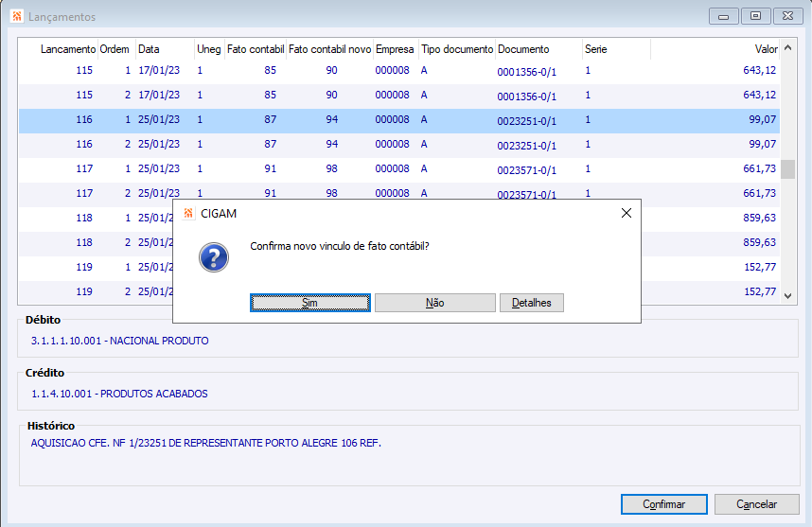The height and width of the screenshot is (527, 812).
Task: Click the table scrollbar down arrow
Action: coord(787,296)
